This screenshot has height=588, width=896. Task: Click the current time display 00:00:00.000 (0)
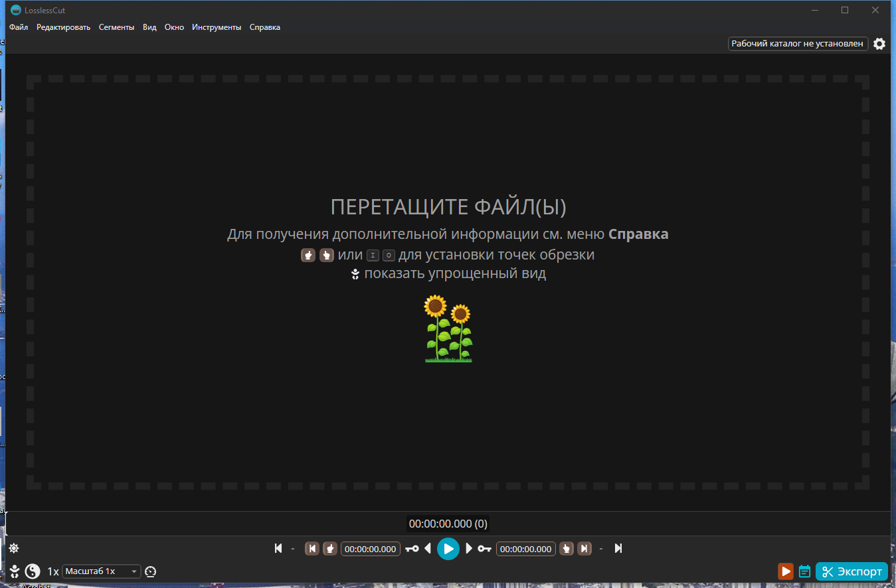coord(448,524)
